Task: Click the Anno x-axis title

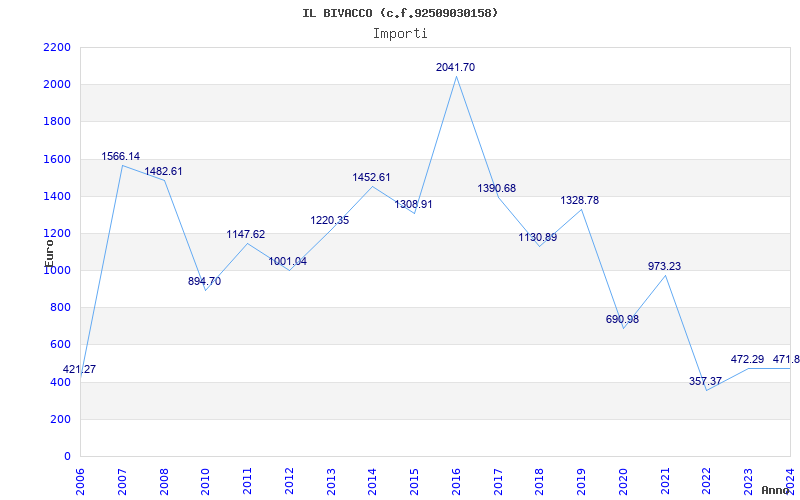Action: point(776,490)
